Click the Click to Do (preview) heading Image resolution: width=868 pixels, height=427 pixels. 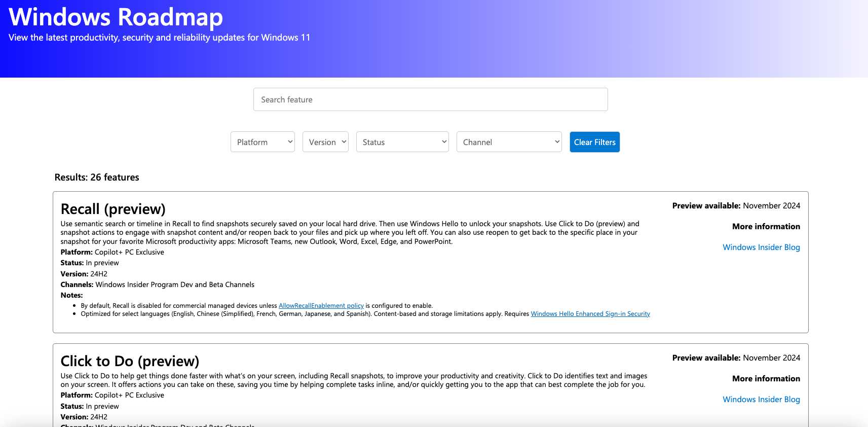coord(130,361)
